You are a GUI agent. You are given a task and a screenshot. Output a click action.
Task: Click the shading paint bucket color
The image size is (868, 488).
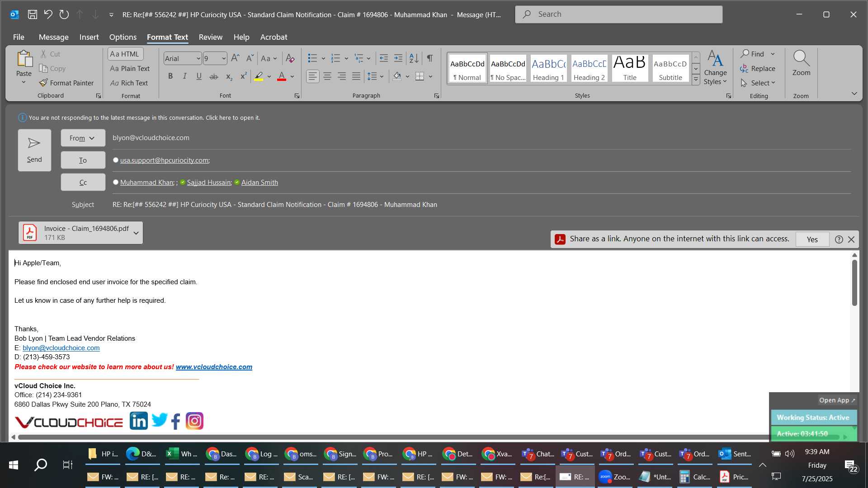point(397,76)
